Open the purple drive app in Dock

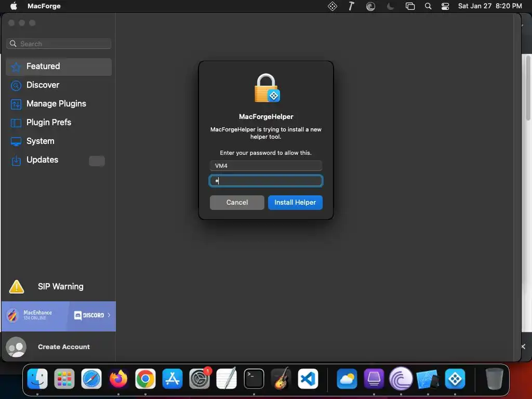[x=374, y=379]
